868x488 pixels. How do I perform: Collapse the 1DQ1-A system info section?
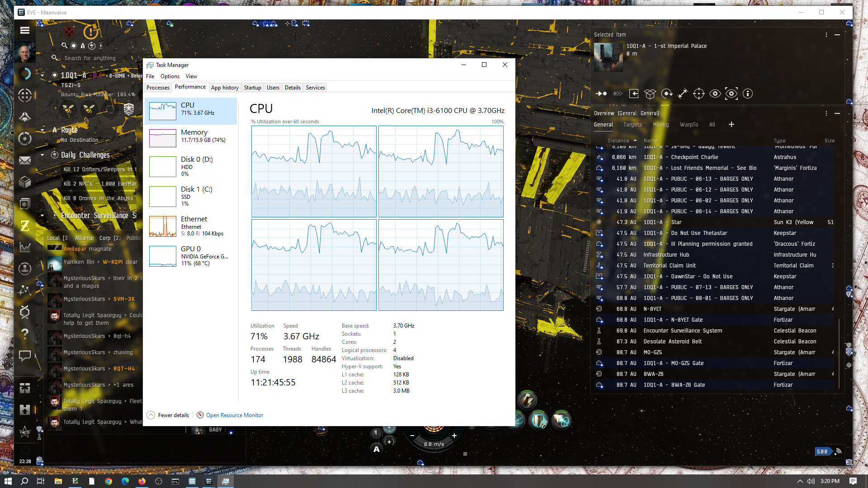42,75
